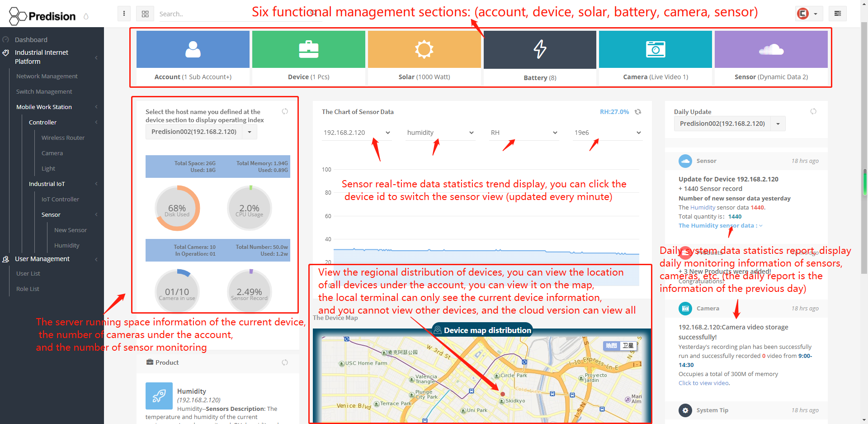The height and width of the screenshot is (424, 868).
Task: Click the top-right hamburger panel icon
Action: [x=838, y=14]
